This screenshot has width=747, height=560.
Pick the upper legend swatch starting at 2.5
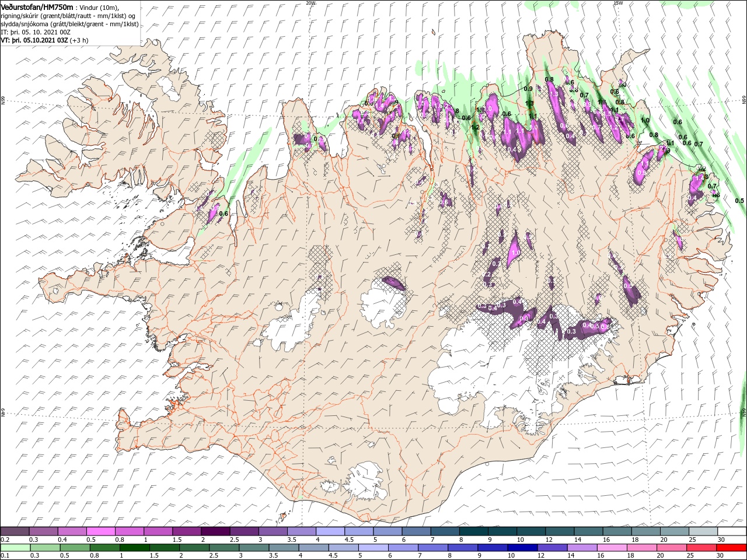click(x=244, y=531)
